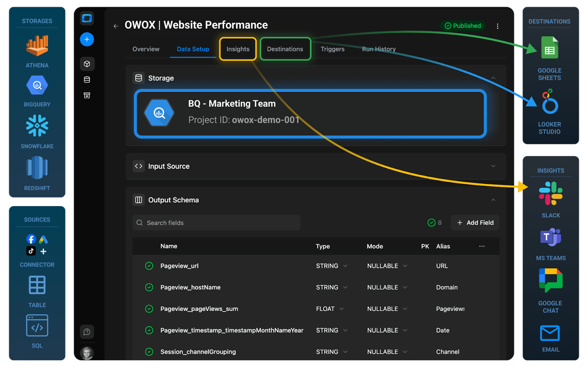Click the TikTok connector icon
The width and height of the screenshot is (588, 368).
pyautogui.click(x=31, y=251)
